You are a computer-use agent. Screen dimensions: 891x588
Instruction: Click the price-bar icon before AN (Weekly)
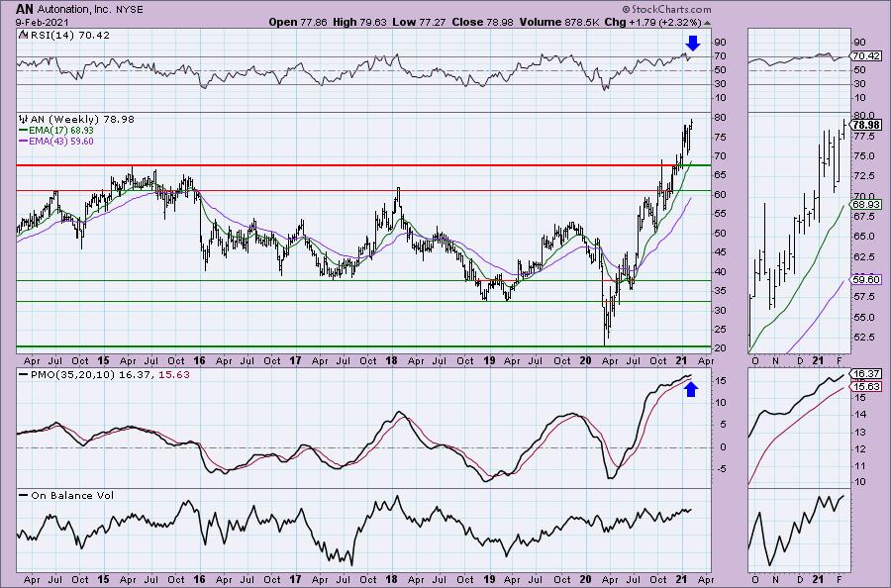24,120
